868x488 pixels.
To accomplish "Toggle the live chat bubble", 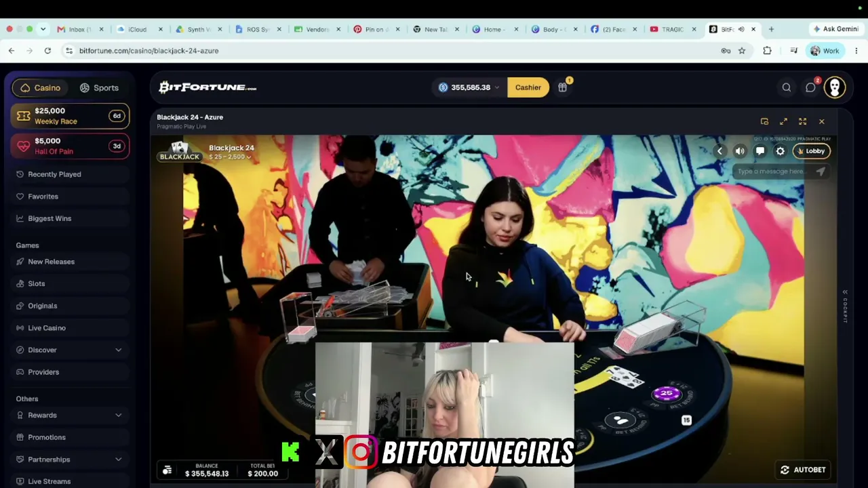I will point(760,151).
